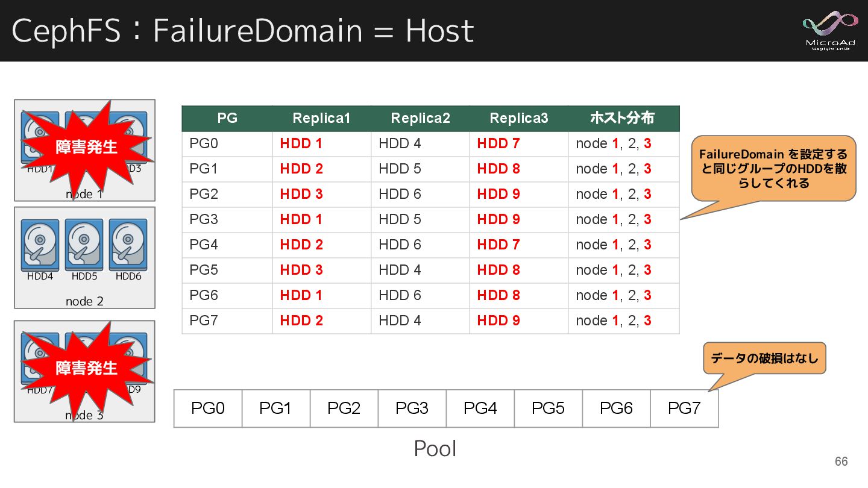Click the Pool label below the blocks
The image size is (868, 488).
click(435, 449)
